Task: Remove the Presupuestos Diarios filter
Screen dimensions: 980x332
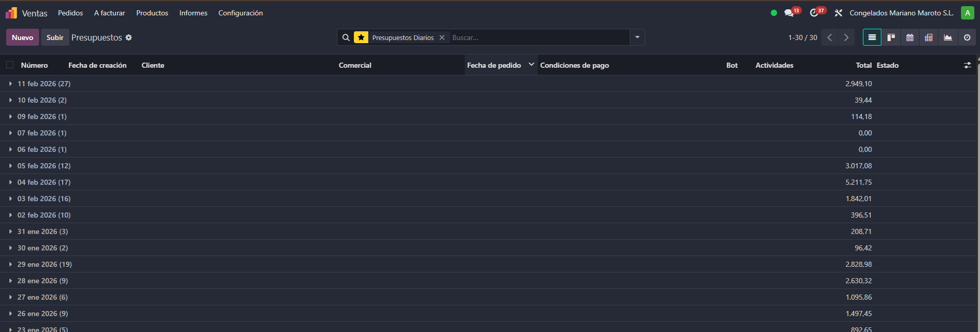Action: (442, 37)
